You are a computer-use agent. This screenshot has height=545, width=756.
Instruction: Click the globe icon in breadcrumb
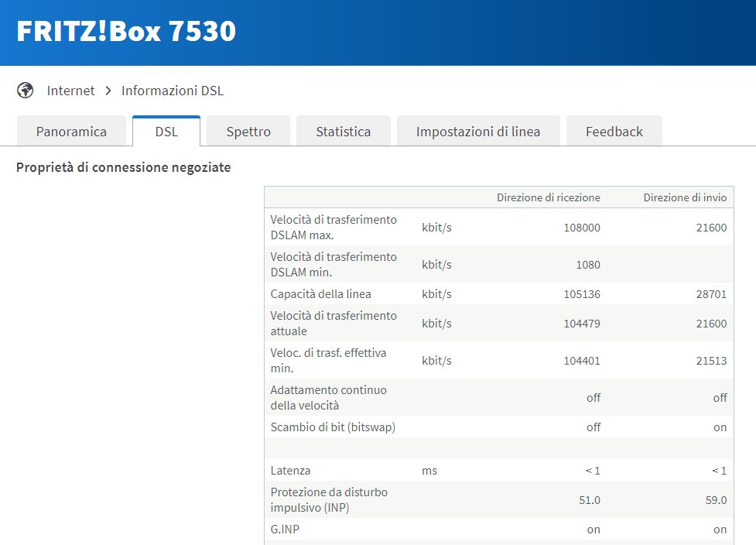(26, 91)
